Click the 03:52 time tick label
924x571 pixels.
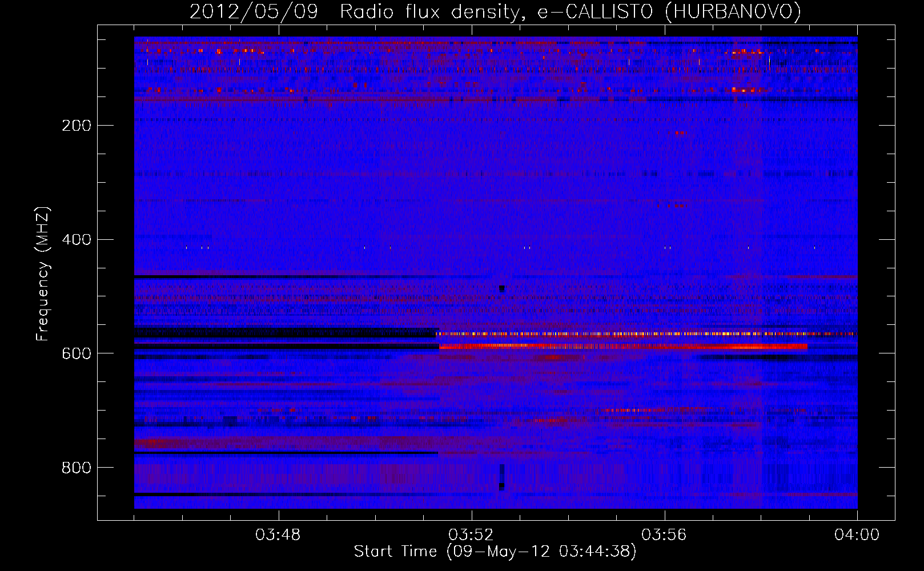click(x=471, y=535)
